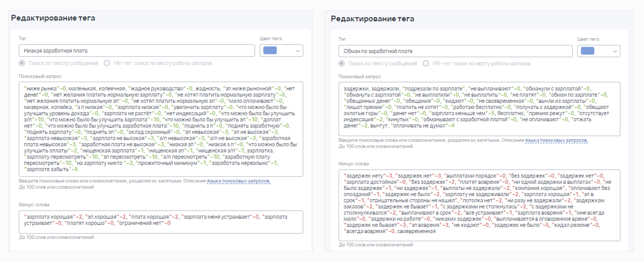Screen dimensions: 644x262
Task: Click minus-words box starting with "зарплата хорошая"
Action: click(x=161, y=222)
